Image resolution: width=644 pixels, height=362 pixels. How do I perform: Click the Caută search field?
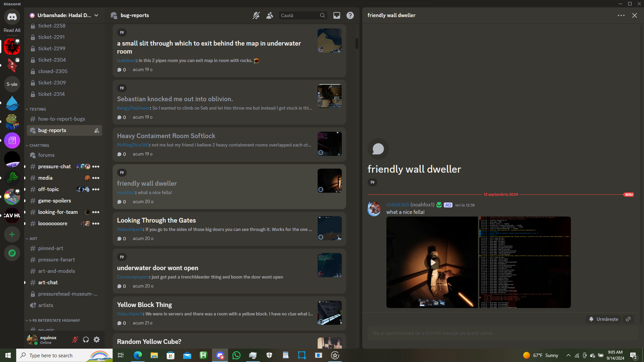coord(299,15)
